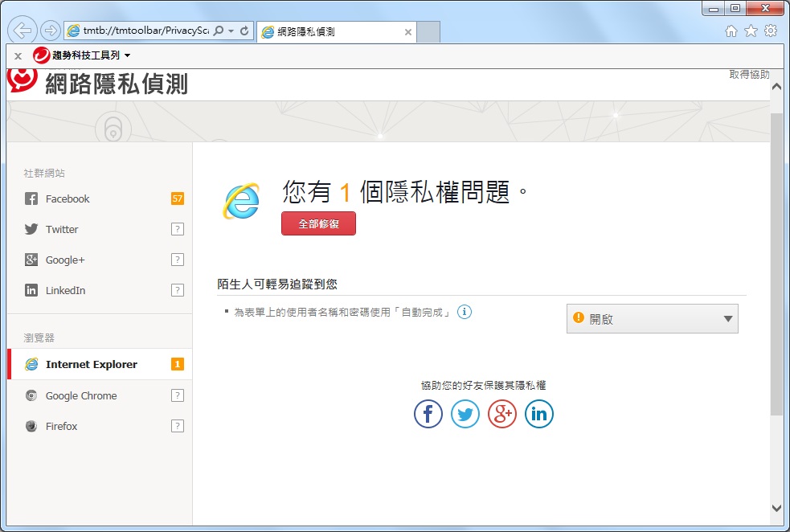Viewport: 790px width, 532px height.
Task: Close the Trend Micro toolbar
Action: [x=18, y=56]
